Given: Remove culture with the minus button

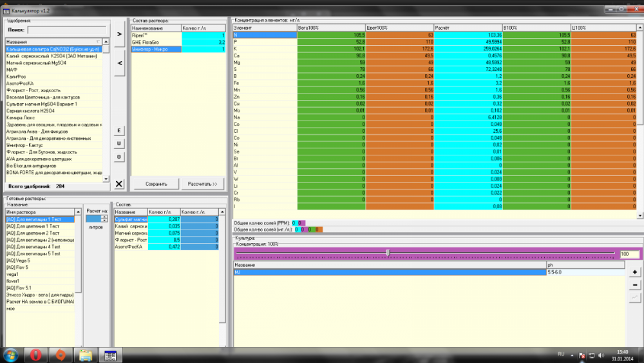Looking at the screenshot, I should [x=634, y=285].
